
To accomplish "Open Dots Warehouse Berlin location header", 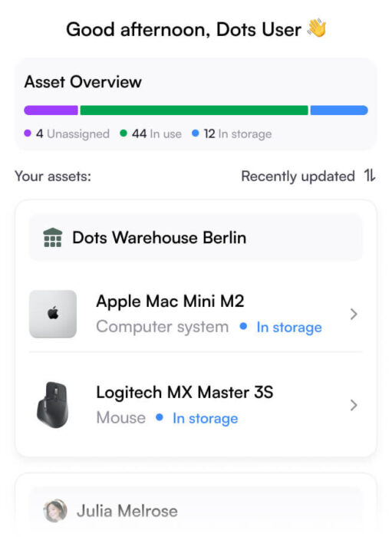I will click(196, 237).
